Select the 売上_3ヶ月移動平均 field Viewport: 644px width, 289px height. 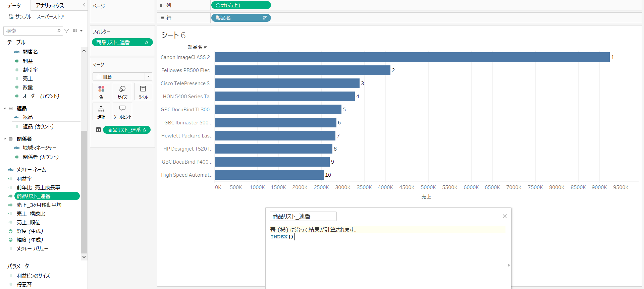39,205
